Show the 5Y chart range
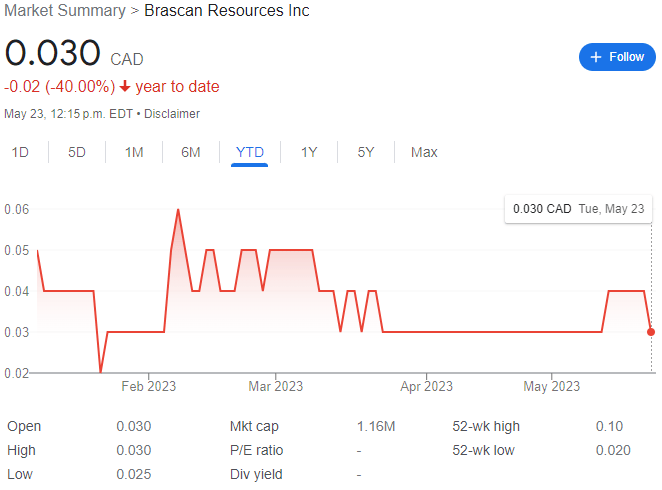The width and height of the screenshot is (662, 490). (x=366, y=152)
